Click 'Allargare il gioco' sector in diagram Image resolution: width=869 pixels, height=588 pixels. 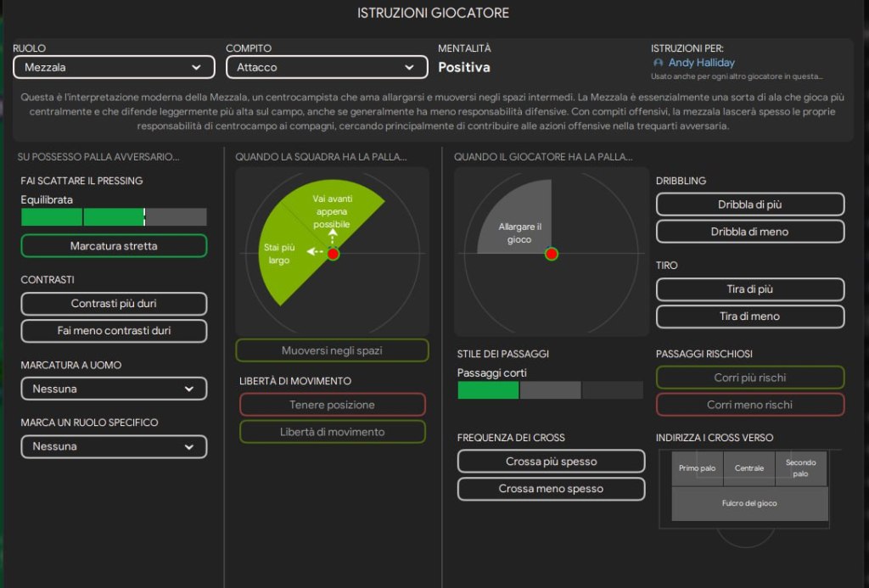tap(519, 225)
